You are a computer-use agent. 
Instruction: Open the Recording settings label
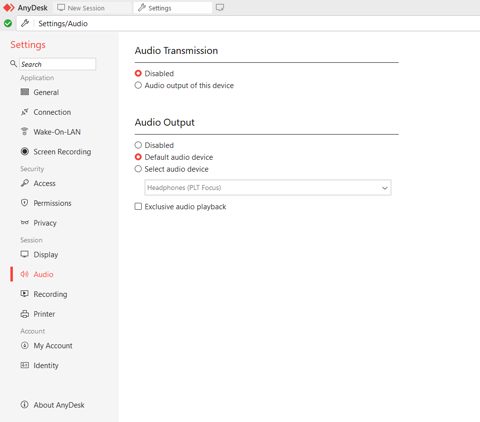[x=50, y=294]
